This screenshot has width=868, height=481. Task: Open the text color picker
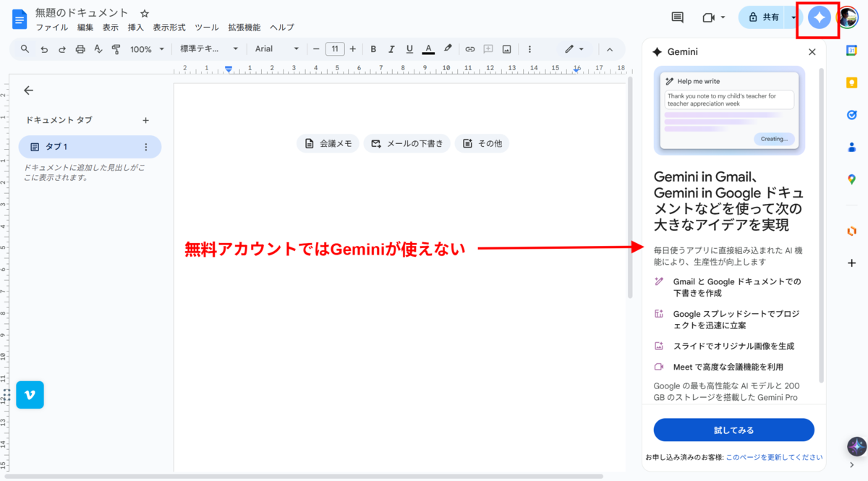428,49
